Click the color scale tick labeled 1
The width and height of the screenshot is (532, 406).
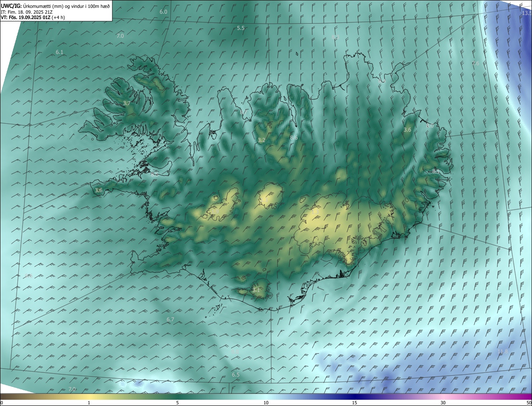coord(89,403)
